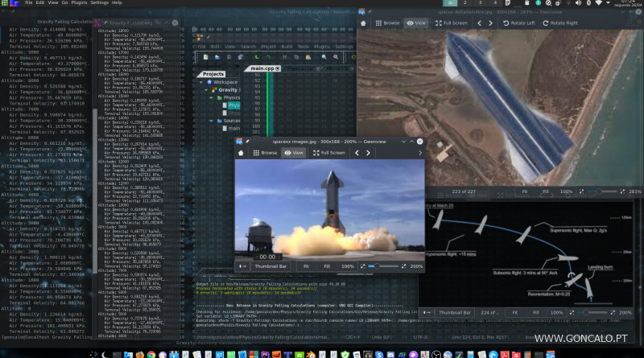The image size is (644, 358).
Task: Open the Plugins menu in the top menu bar
Action: [x=79, y=2]
